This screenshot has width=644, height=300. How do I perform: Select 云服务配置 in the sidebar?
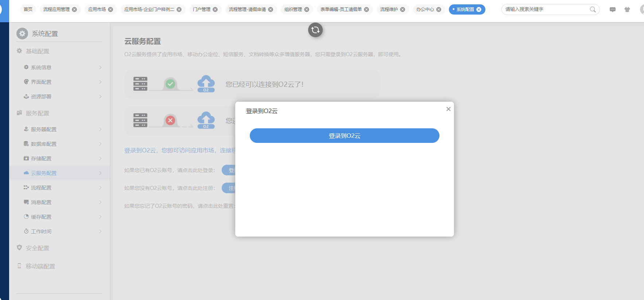[x=59, y=173]
